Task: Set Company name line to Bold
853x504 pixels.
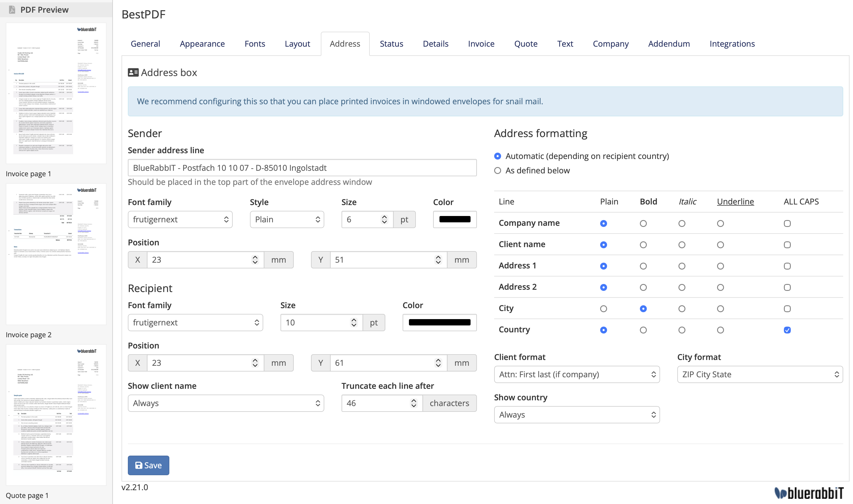Action: coord(643,223)
